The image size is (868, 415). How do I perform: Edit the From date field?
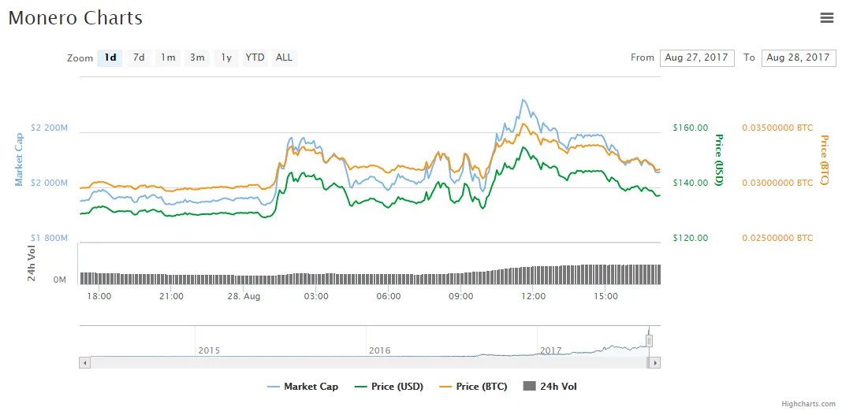tap(697, 57)
